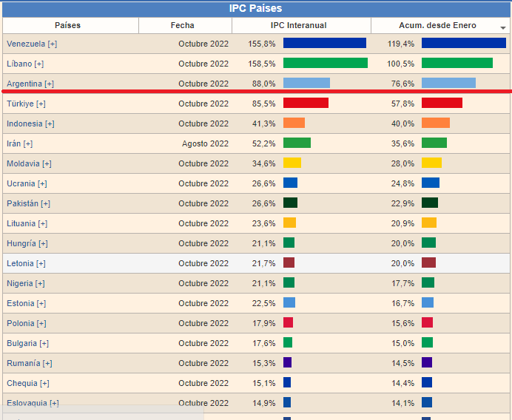Screen dimensions: 512x420
Task: Open the Irán country link
Action: [x=13, y=143]
